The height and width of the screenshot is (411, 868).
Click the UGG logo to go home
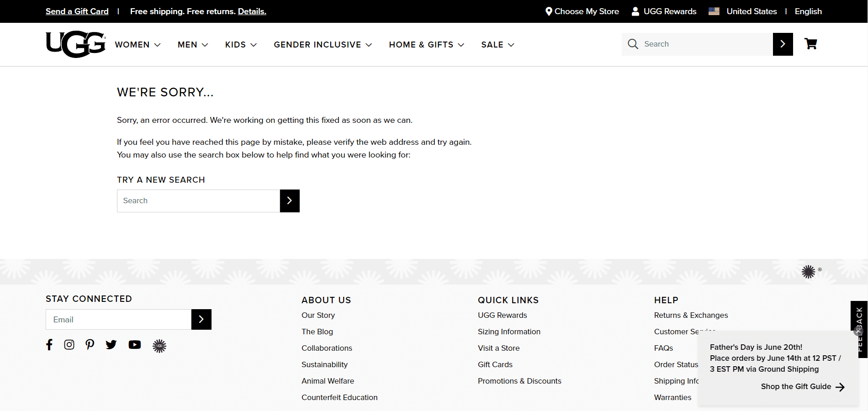click(76, 44)
